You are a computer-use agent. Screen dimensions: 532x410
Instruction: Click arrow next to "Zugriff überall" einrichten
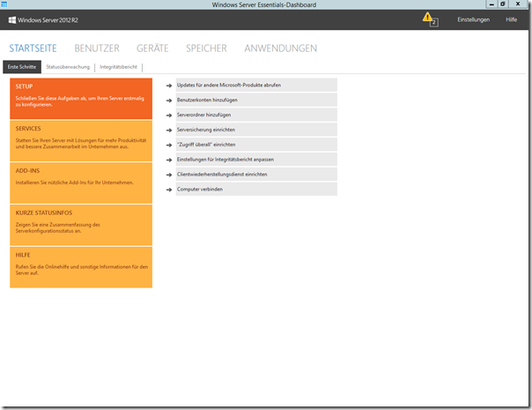[x=169, y=145]
